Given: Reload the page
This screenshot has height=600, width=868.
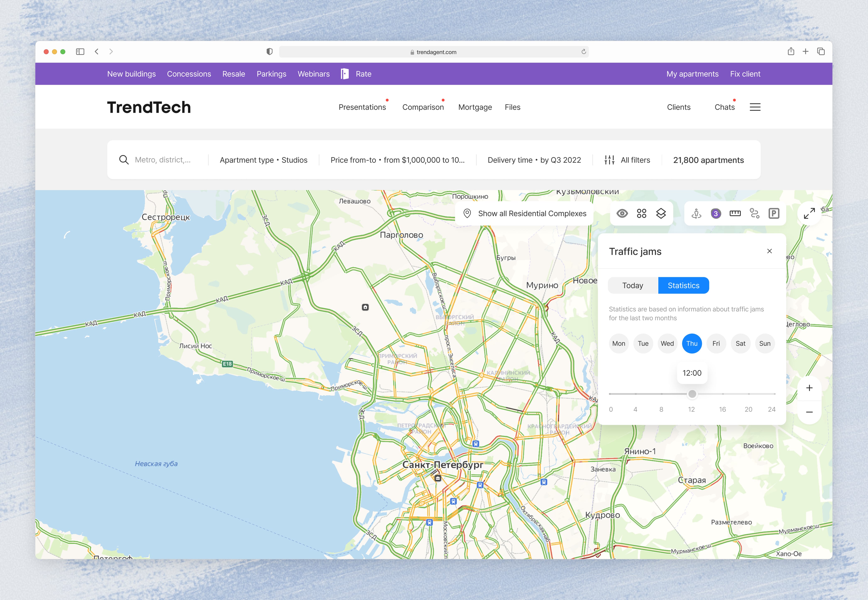Looking at the screenshot, I should [584, 51].
